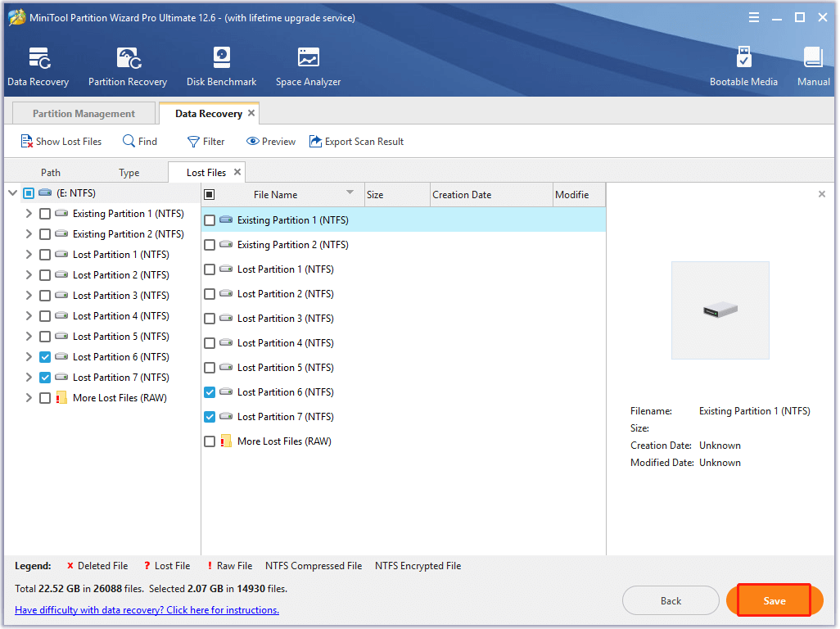Open the Data Recovery tool icon
The image size is (840, 629).
point(39,58)
